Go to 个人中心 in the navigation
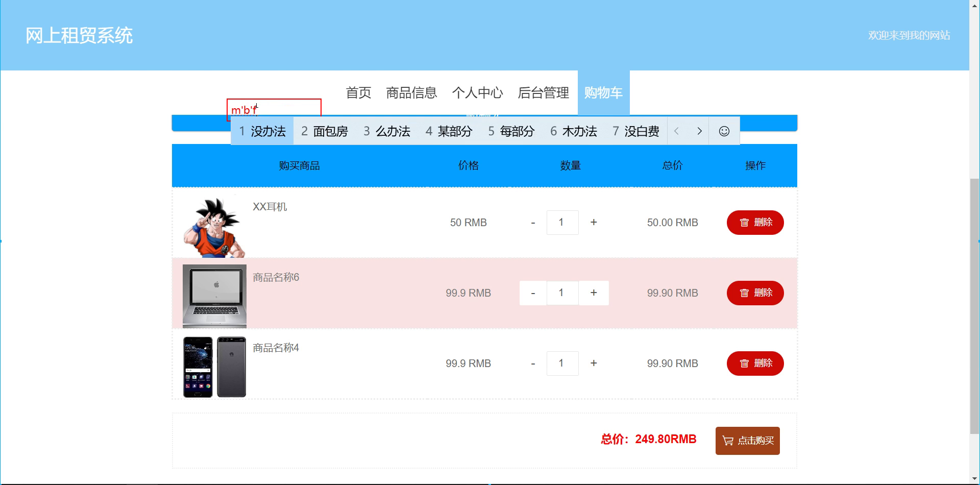Viewport: 980px width, 485px height. pyautogui.click(x=477, y=92)
